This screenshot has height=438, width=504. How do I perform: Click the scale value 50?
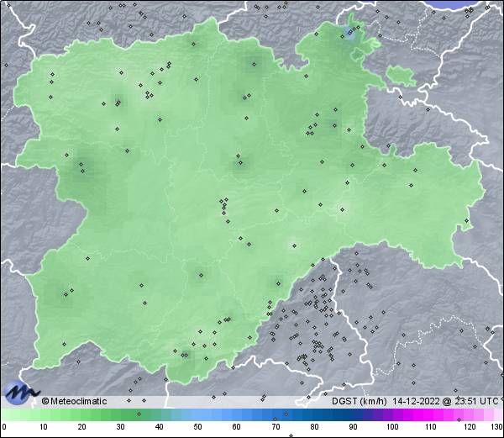coord(197,427)
